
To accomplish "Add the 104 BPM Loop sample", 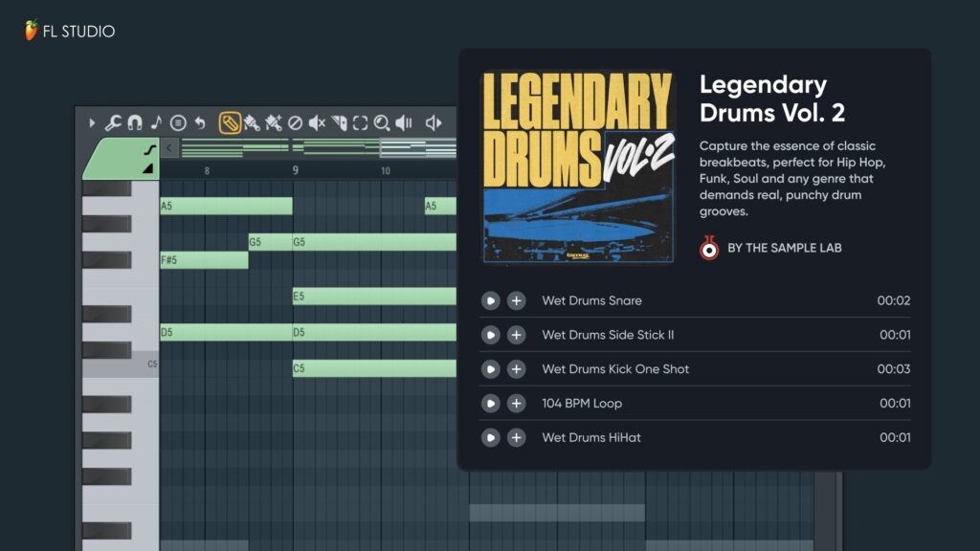I will (516, 404).
